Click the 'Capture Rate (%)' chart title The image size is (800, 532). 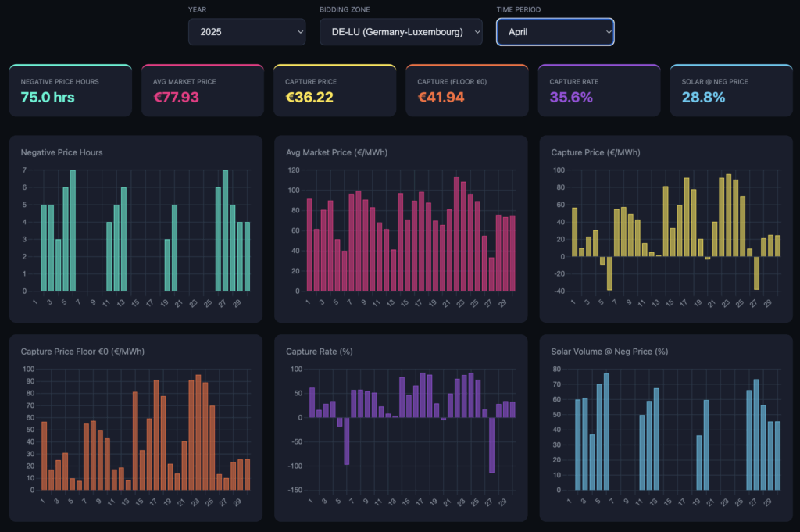(320, 352)
